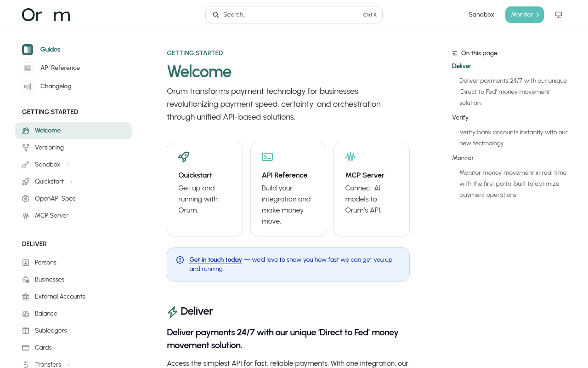588x368 pixels.
Task: Click the Subledgers table icon
Action: tap(26, 331)
